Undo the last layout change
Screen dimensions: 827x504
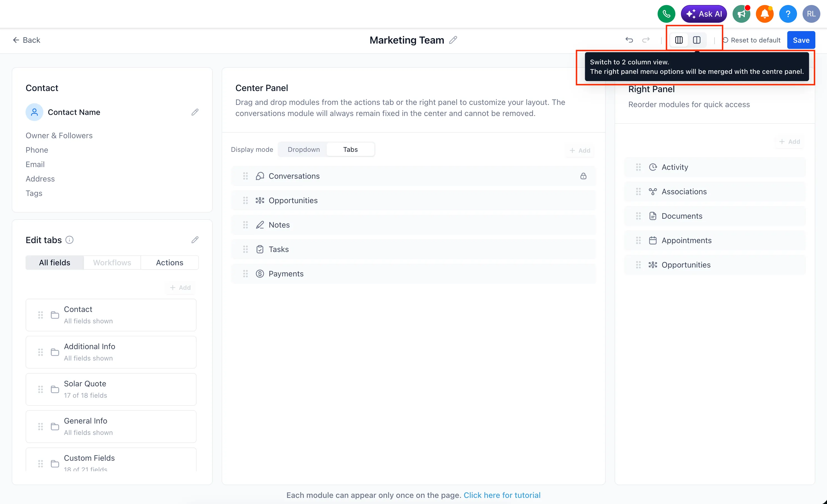[629, 40]
